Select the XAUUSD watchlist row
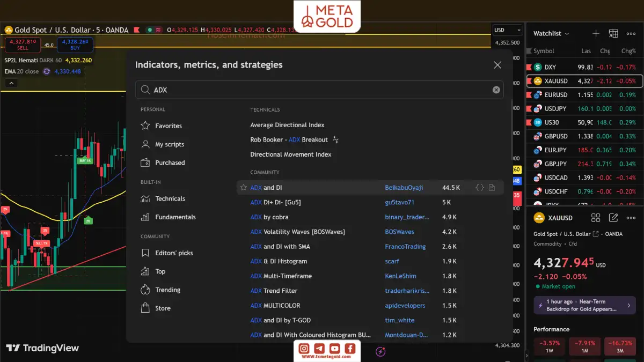This screenshot has height=362, width=644. [585, 81]
